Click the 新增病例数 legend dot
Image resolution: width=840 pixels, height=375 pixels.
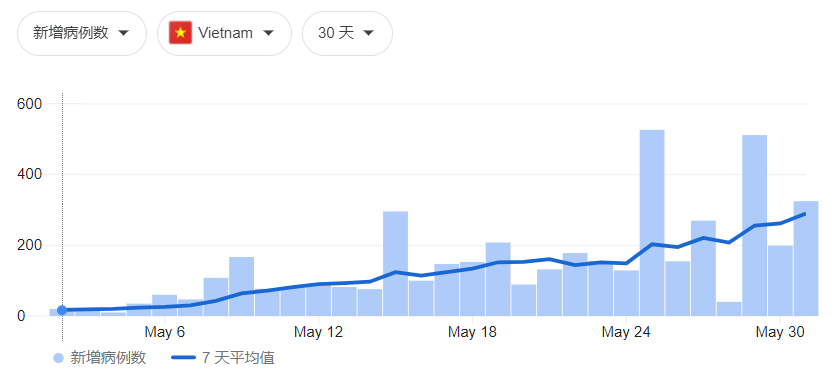(59, 358)
